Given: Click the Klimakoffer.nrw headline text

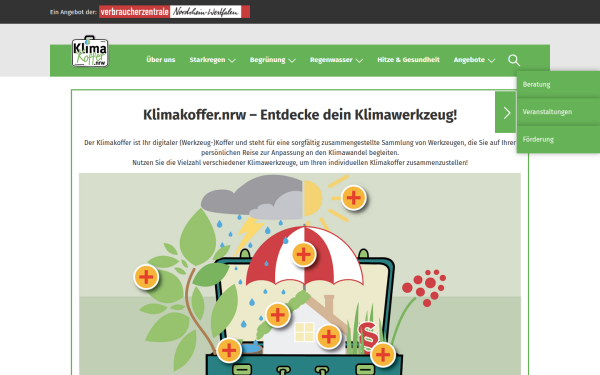Looking at the screenshot, I should (300, 115).
